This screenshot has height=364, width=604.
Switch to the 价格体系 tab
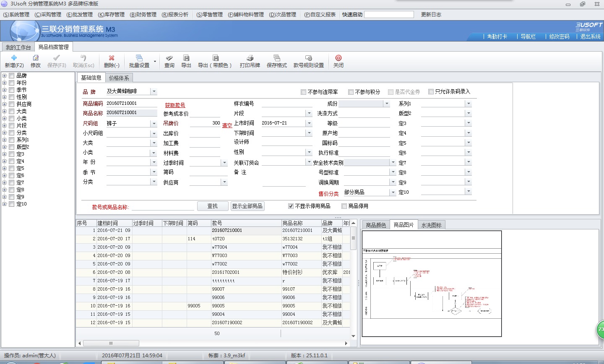pyautogui.click(x=119, y=78)
